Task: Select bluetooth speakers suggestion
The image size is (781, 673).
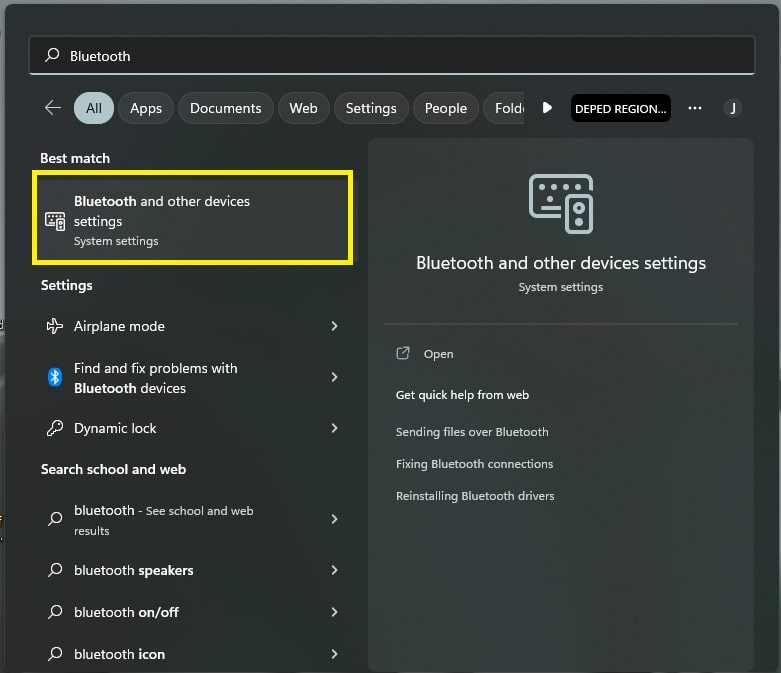Action: point(192,570)
